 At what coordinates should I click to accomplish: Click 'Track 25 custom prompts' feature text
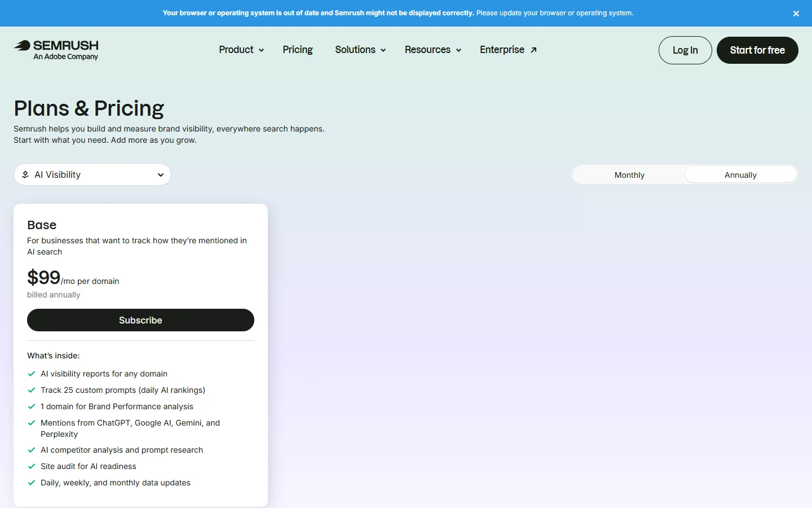click(x=123, y=390)
